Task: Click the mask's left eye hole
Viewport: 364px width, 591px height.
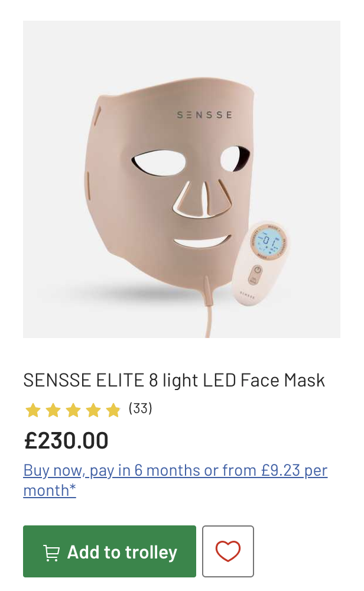Action: click(159, 161)
